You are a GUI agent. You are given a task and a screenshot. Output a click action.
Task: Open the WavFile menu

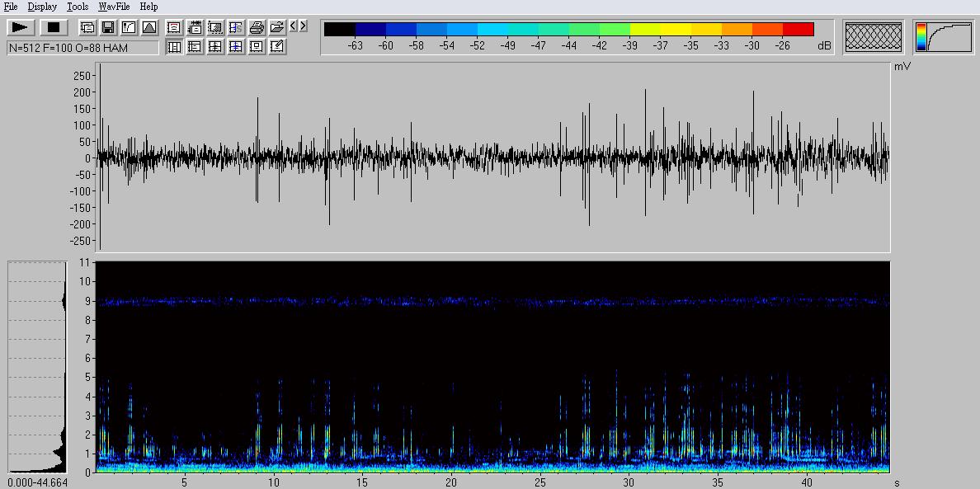click(x=114, y=7)
